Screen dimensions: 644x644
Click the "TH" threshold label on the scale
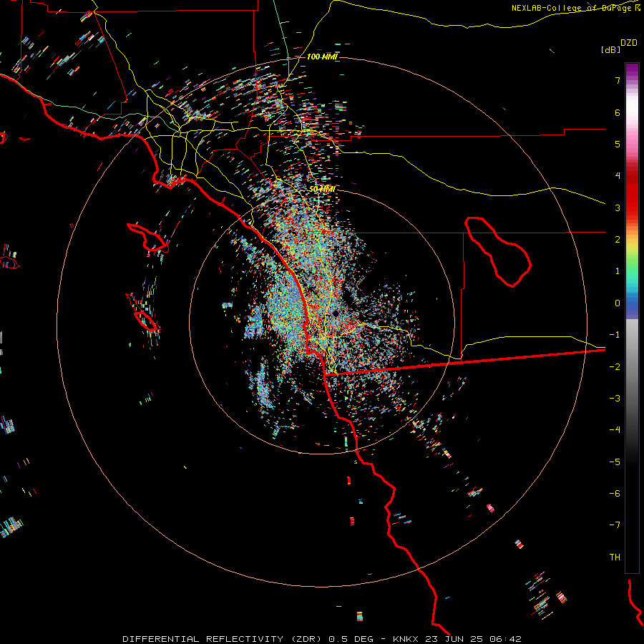coord(615,557)
